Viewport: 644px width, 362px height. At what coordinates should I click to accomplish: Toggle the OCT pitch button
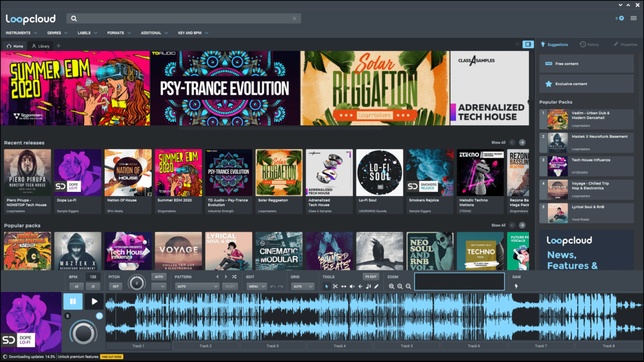[x=116, y=287]
